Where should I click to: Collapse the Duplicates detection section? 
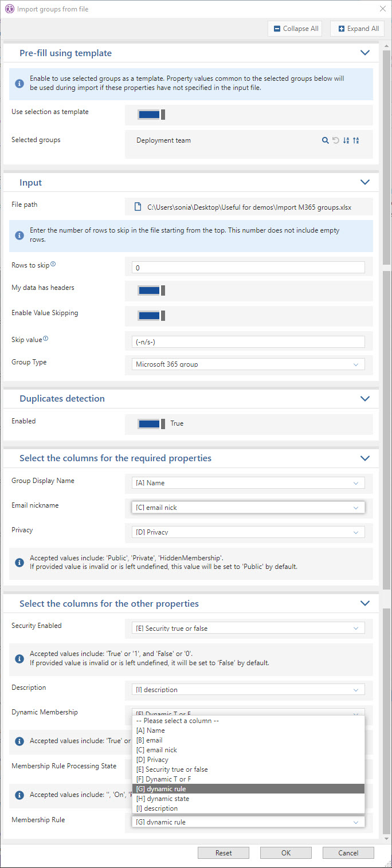[364, 398]
